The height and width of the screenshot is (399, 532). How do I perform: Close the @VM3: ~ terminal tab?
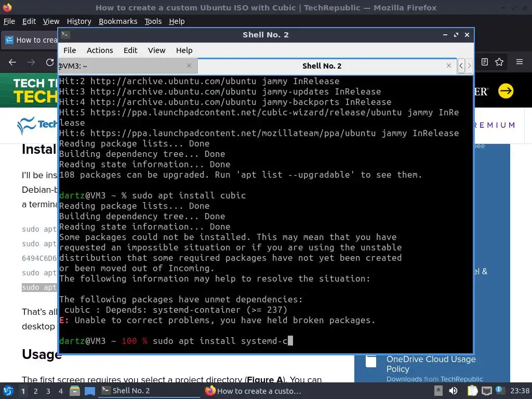(189, 65)
